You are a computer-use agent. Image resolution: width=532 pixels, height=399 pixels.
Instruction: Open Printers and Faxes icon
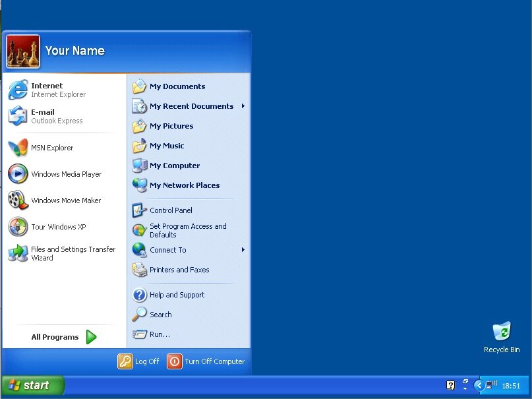coord(140,270)
